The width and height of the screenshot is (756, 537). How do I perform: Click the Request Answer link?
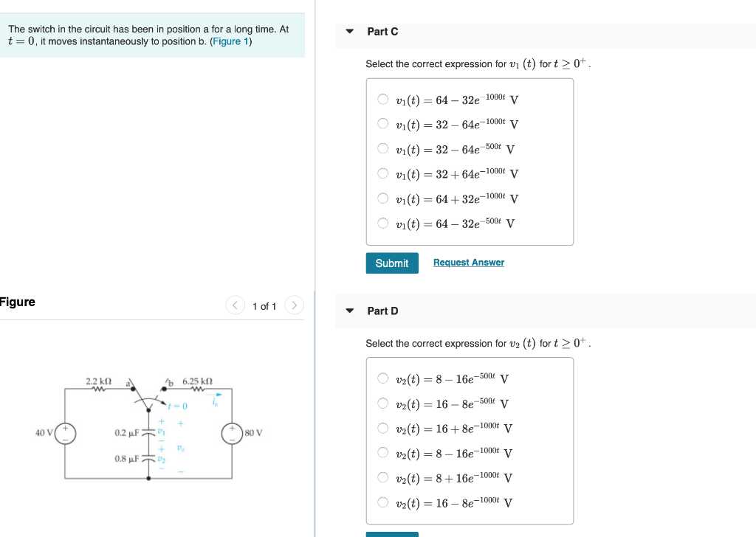pyautogui.click(x=468, y=263)
